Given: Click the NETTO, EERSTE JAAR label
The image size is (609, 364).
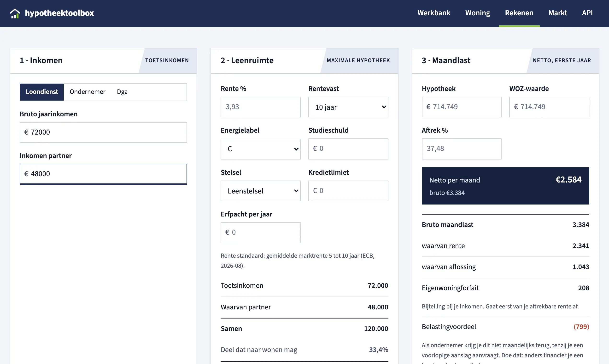Looking at the screenshot, I should tap(562, 60).
